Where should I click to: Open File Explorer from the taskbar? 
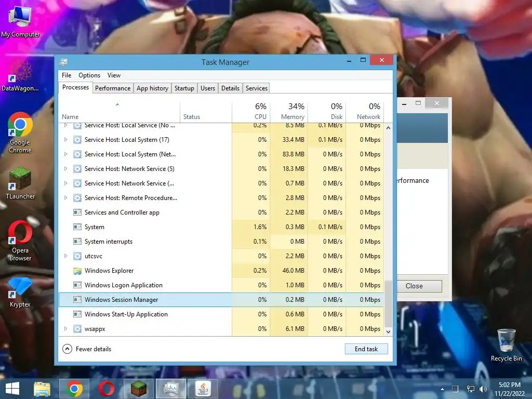[42, 389]
